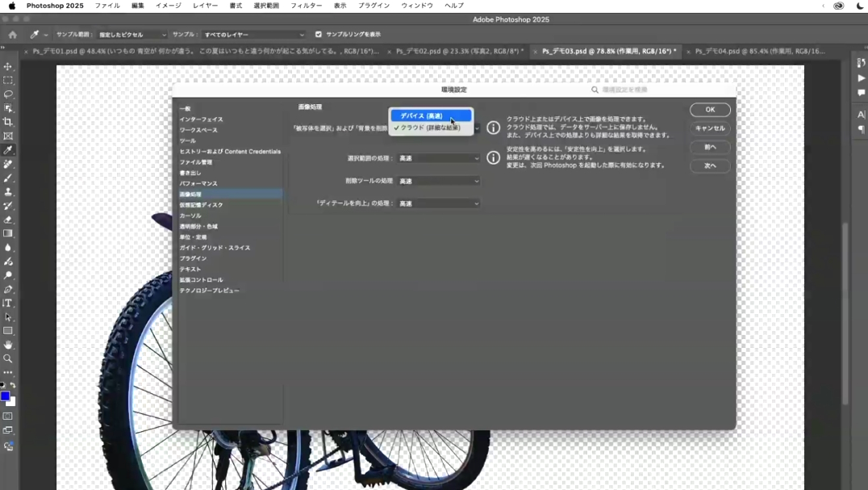
Task: Swap foreground and background colors
Action: point(13,385)
